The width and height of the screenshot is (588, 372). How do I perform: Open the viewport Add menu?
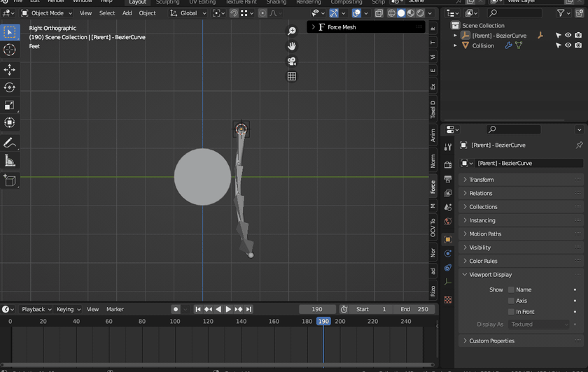point(127,13)
